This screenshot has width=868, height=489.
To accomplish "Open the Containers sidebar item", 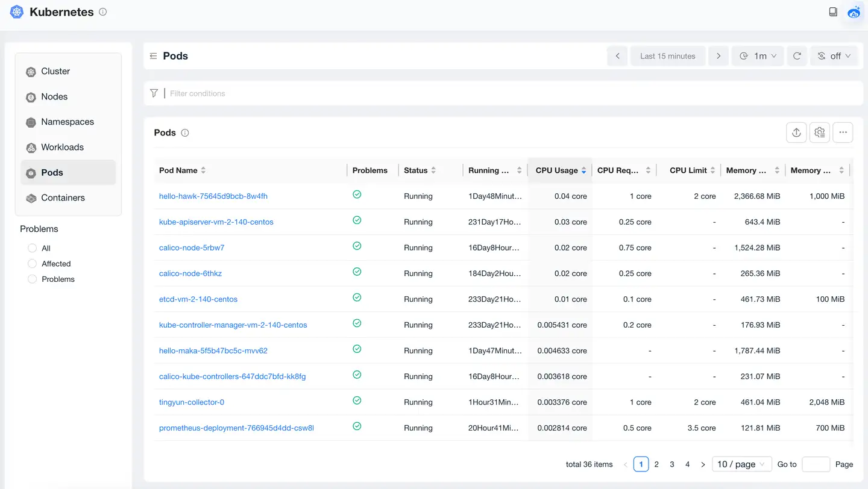I will point(63,198).
